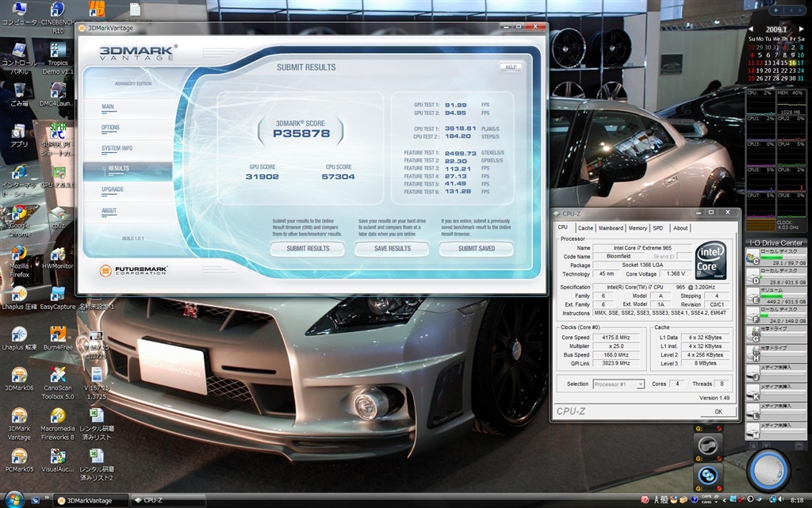Switch to the Mainboard tab in CPU-Z
The width and height of the screenshot is (812, 508).
coord(611,228)
